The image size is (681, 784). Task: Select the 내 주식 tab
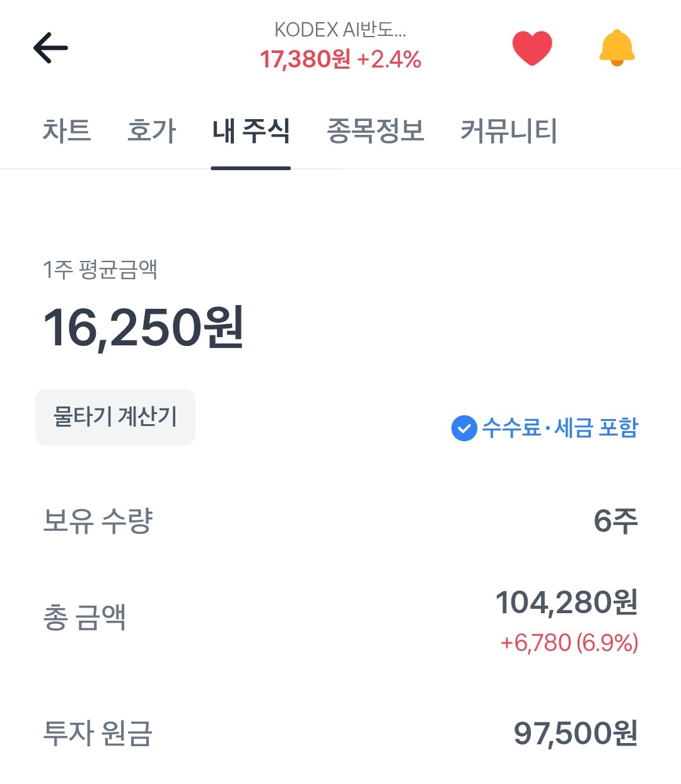click(251, 131)
